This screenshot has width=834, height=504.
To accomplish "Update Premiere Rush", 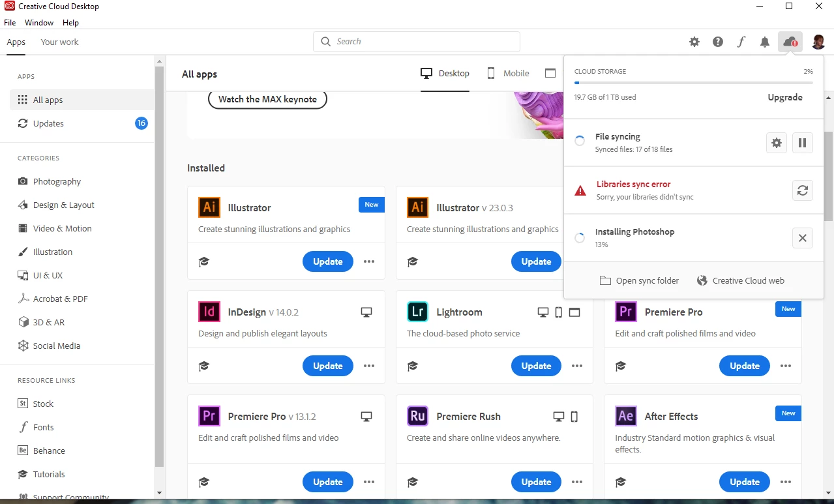I will coord(536,482).
